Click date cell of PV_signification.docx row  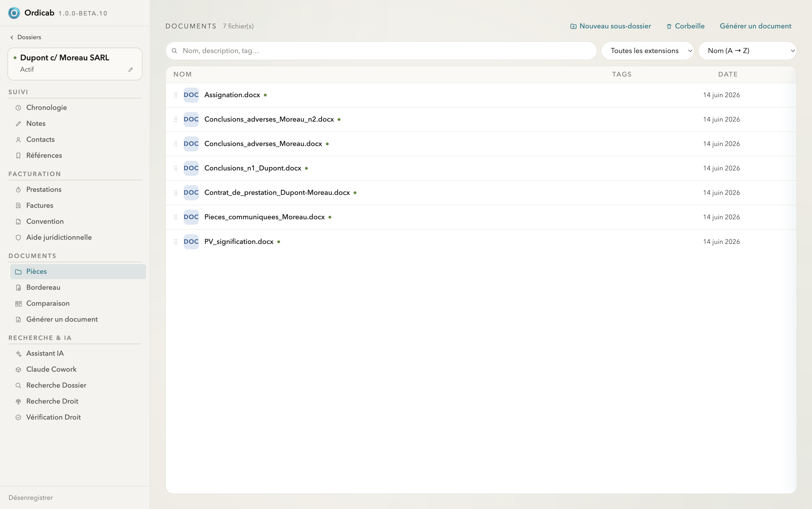tap(721, 242)
